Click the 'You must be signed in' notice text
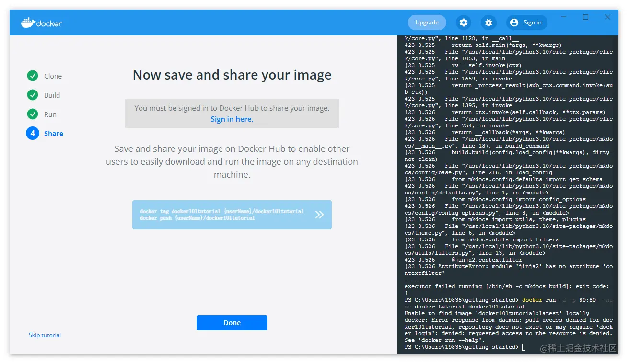 pos(232,108)
